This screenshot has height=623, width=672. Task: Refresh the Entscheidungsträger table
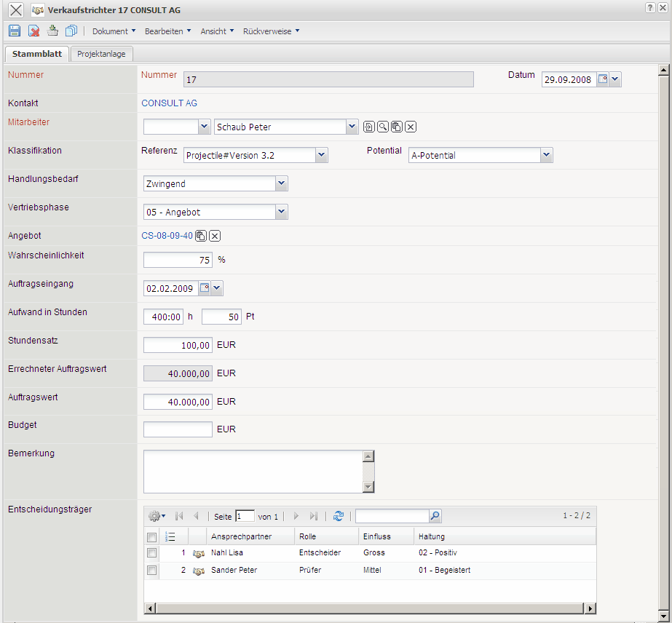[x=338, y=516]
